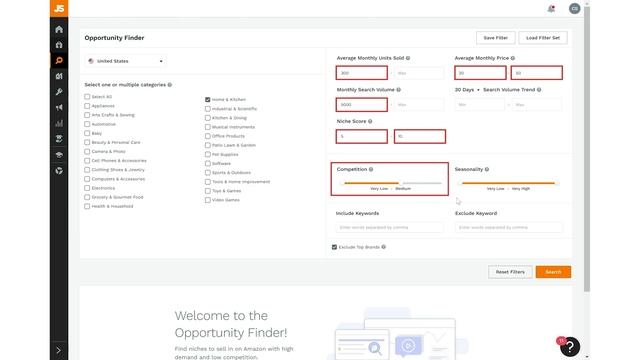Click the Average Monthly Price maximum field
This screenshot has height=360, width=640.
point(536,73)
